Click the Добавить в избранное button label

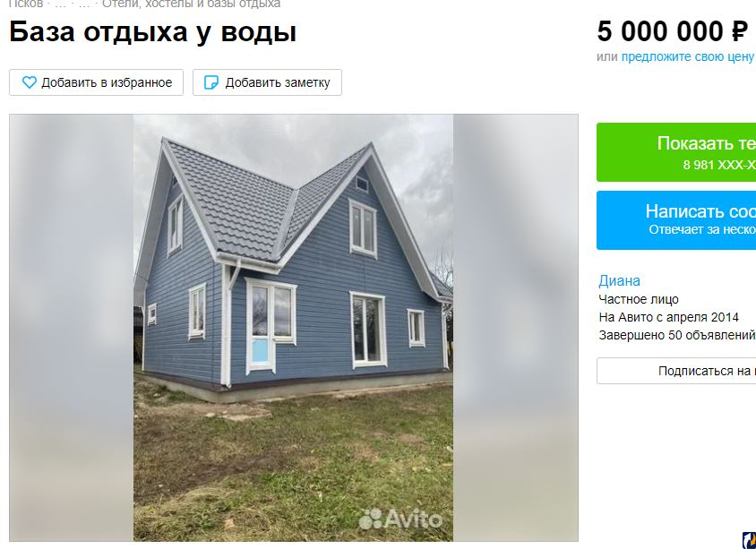tap(107, 82)
